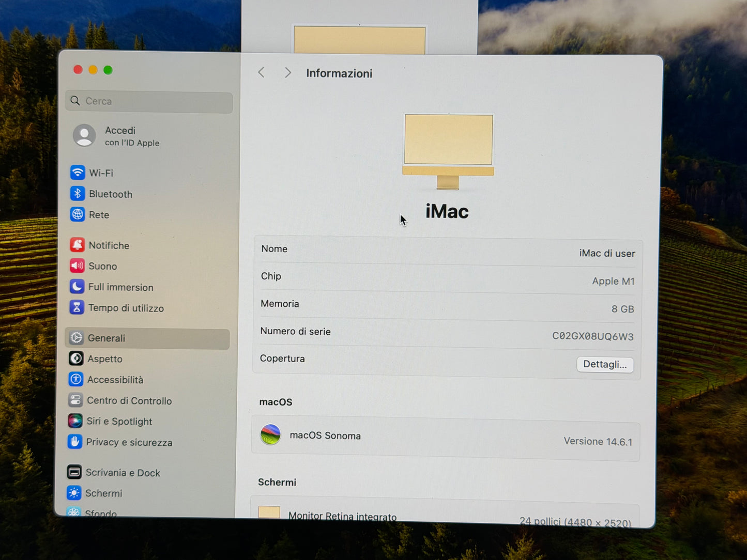The height and width of the screenshot is (560, 747).
Task: Select Scrivania e Dock label
Action: click(123, 473)
